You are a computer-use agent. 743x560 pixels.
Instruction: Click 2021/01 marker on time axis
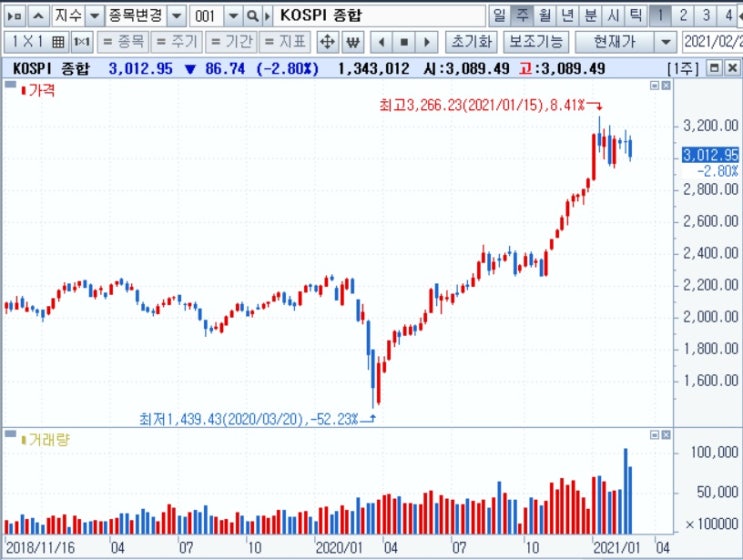[x=616, y=548]
